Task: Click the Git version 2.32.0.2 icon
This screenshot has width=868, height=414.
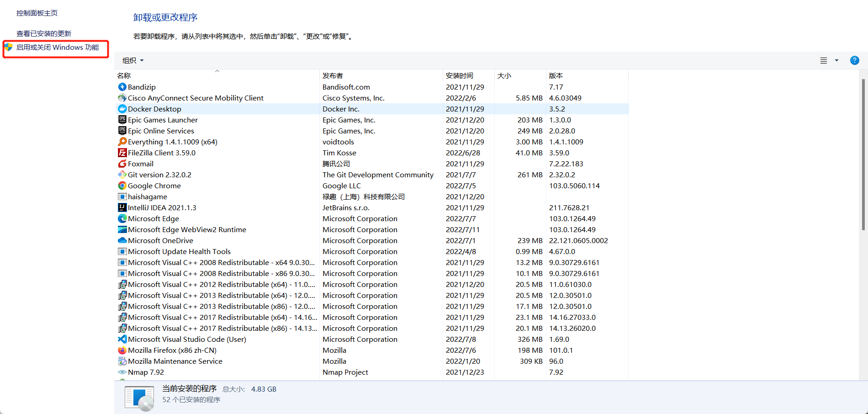Action: click(122, 175)
